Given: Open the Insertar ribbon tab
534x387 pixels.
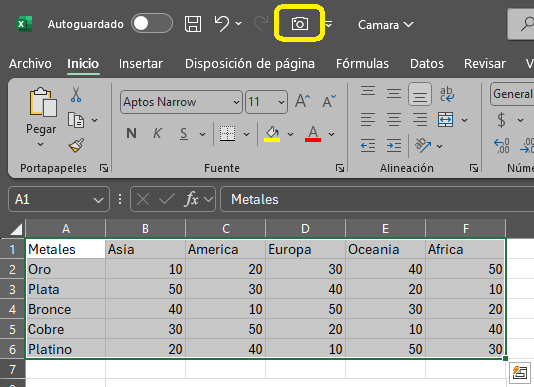Looking at the screenshot, I should (141, 64).
